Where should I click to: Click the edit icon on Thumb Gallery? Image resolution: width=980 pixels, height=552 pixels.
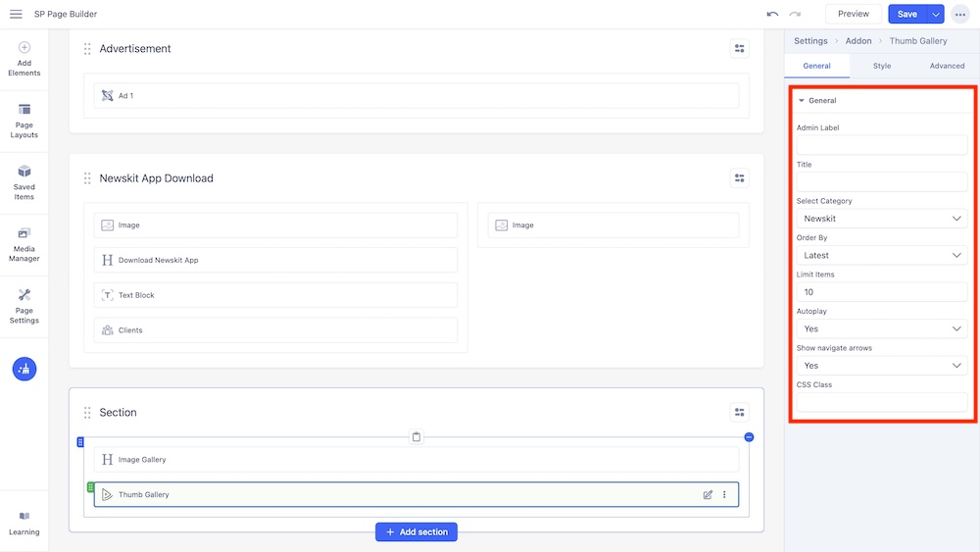pos(708,495)
